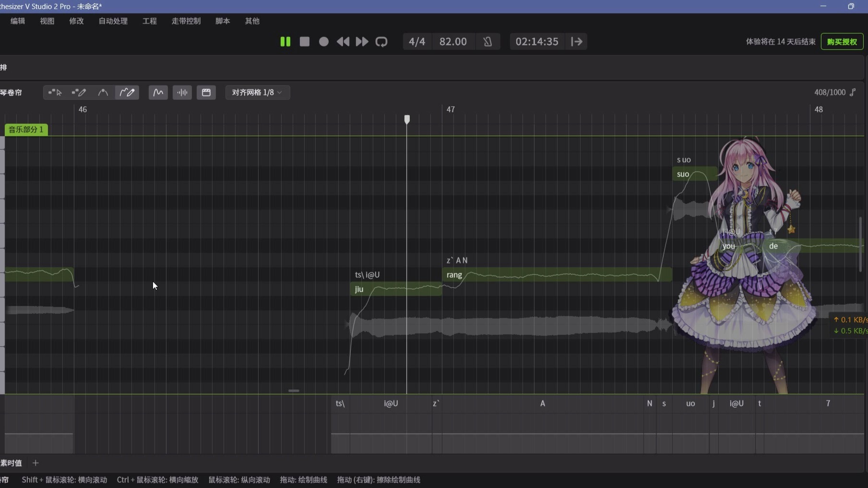Click the "N" phoneme in the timing lane

650,404
